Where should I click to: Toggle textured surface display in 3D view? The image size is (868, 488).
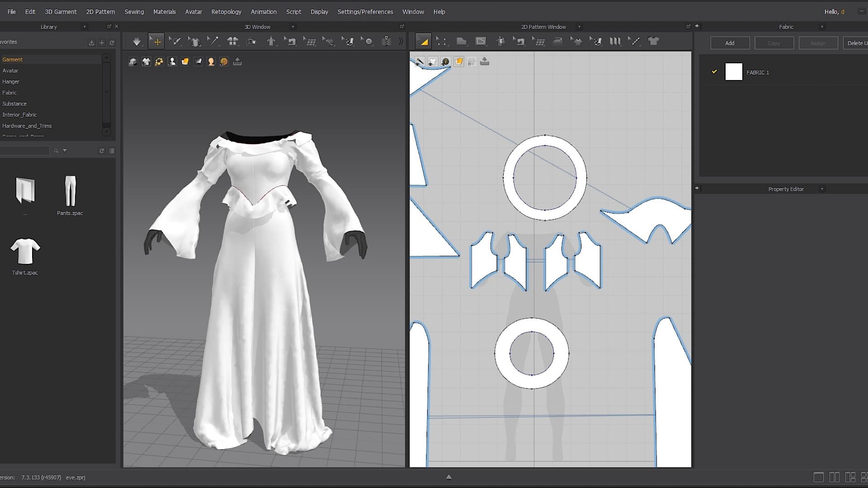tap(185, 62)
